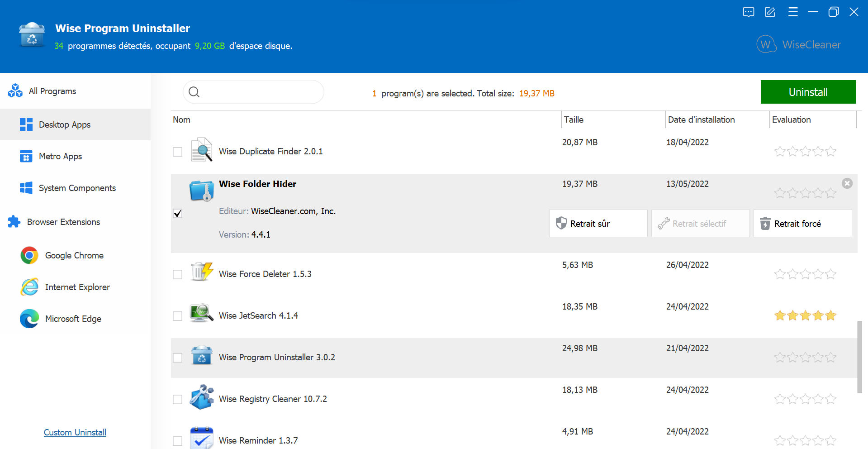Click the Wise JetSearch program icon
Screen dimensions: 868x449
click(201, 313)
